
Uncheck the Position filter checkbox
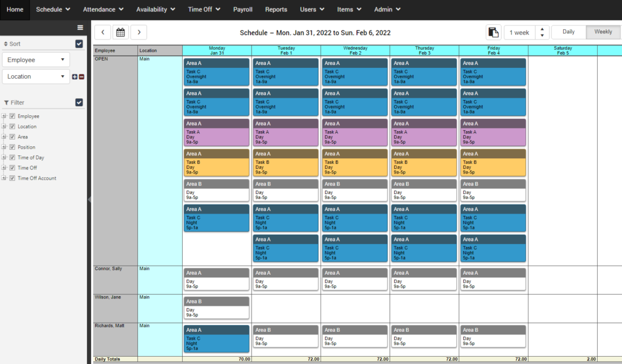coord(12,147)
